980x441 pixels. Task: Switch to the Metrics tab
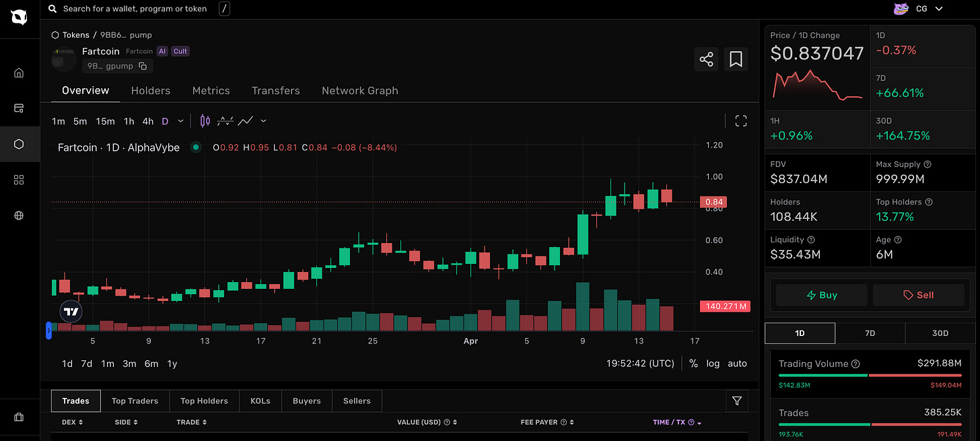pos(211,90)
